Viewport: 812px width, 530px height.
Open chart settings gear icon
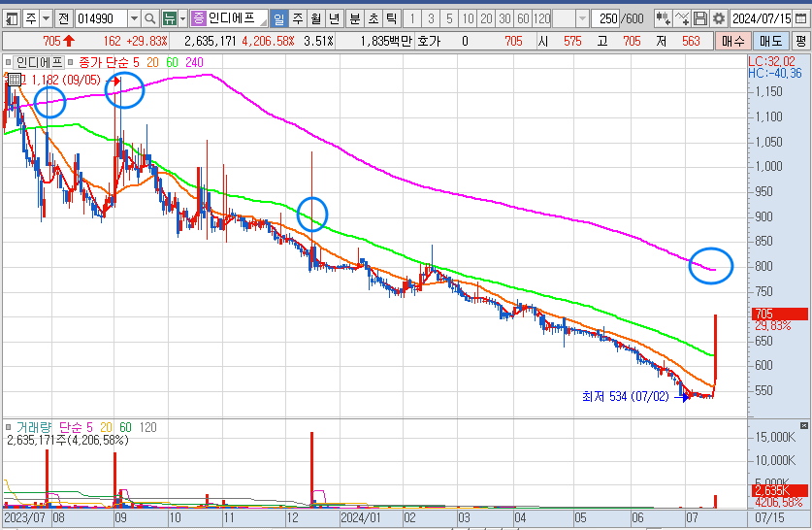[719, 19]
